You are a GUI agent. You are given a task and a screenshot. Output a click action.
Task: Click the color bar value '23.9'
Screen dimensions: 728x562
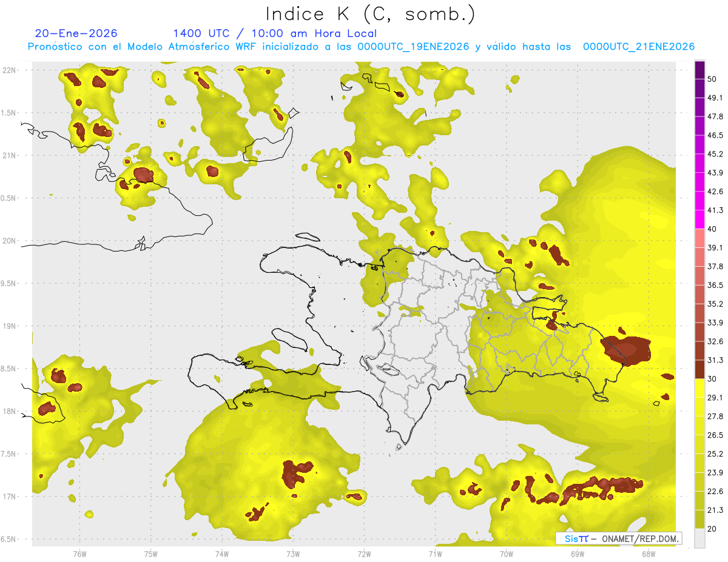point(715,473)
